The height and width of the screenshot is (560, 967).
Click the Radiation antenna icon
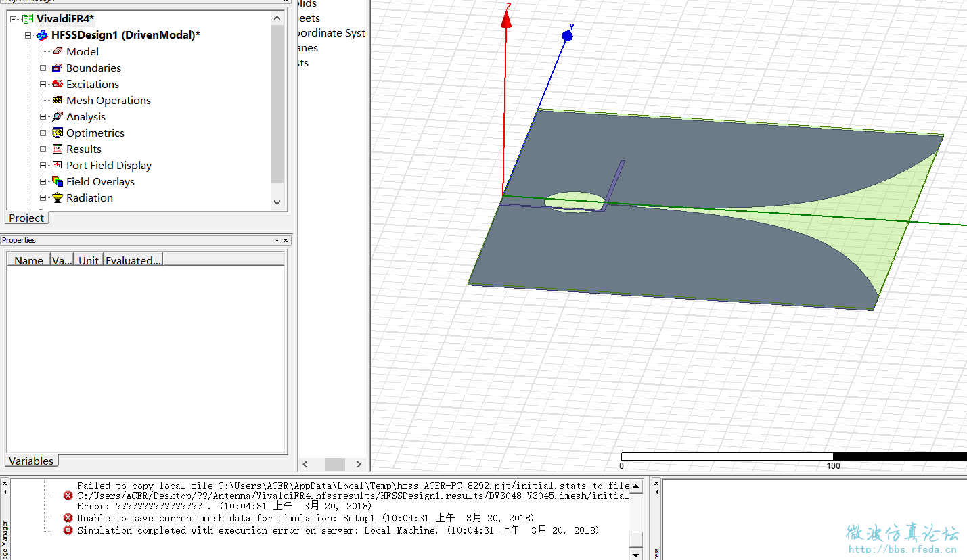(x=58, y=197)
